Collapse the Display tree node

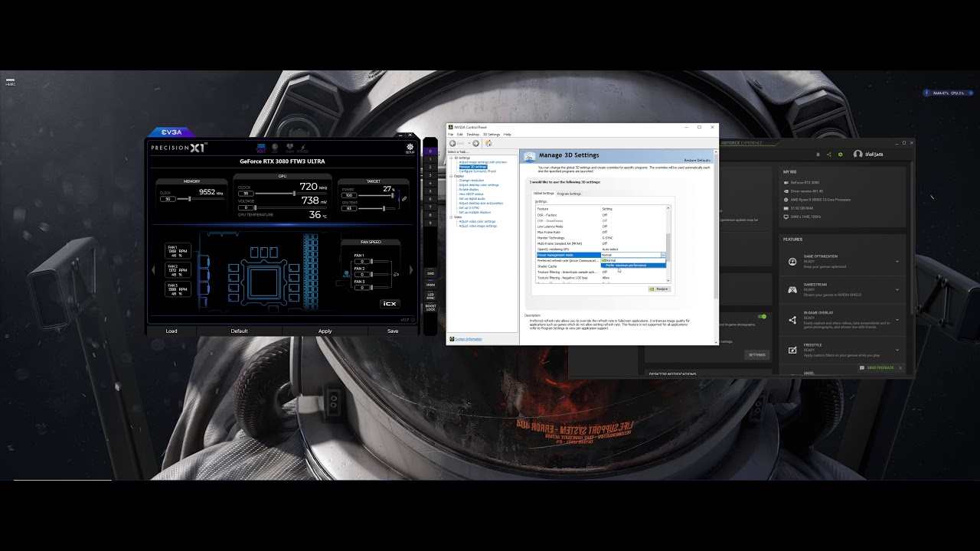(451, 176)
